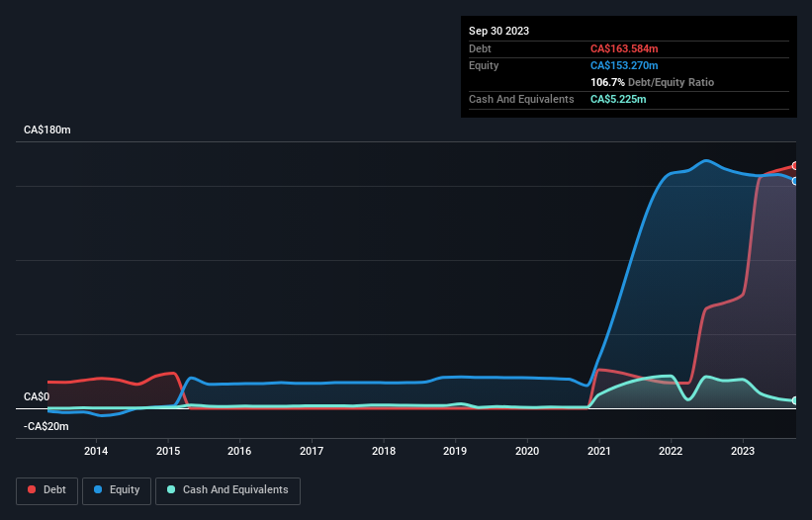Screen dimensions: 812x520
Task: Click the CA$153.270m equity value
Action: pos(624,65)
